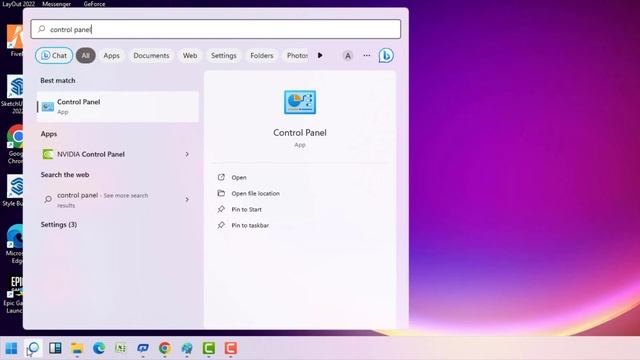Viewport: 640px width, 360px height.
Task: Switch to the Apps filter tab
Action: pyautogui.click(x=111, y=56)
